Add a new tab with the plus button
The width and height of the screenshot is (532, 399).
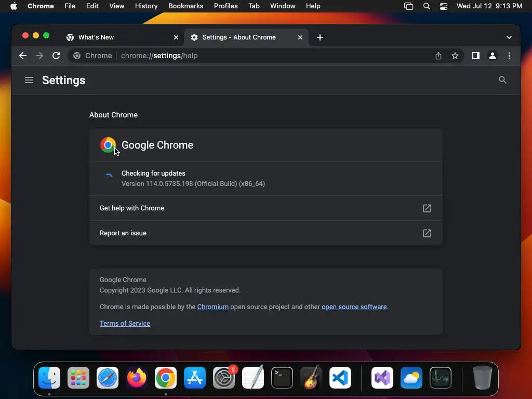click(x=320, y=37)
